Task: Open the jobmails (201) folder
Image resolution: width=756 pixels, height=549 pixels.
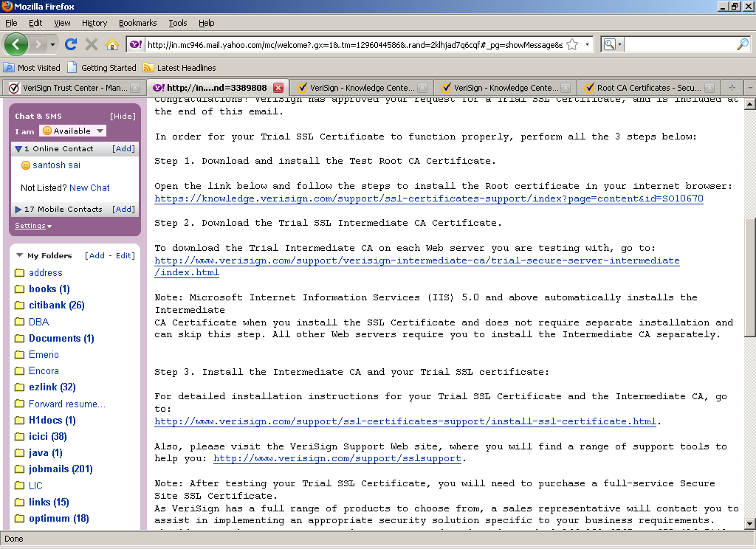Action: 61,469
